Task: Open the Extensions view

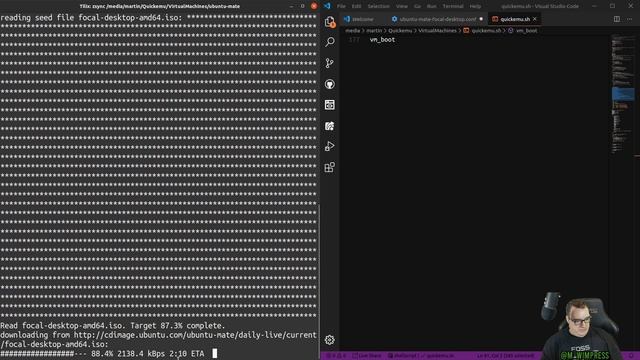Action: click(330, 167)
